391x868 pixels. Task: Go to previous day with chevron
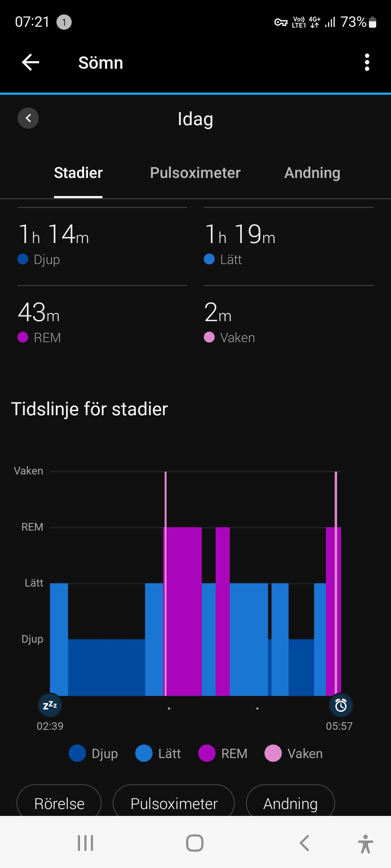pyautogui.click(x=28, y=118)
